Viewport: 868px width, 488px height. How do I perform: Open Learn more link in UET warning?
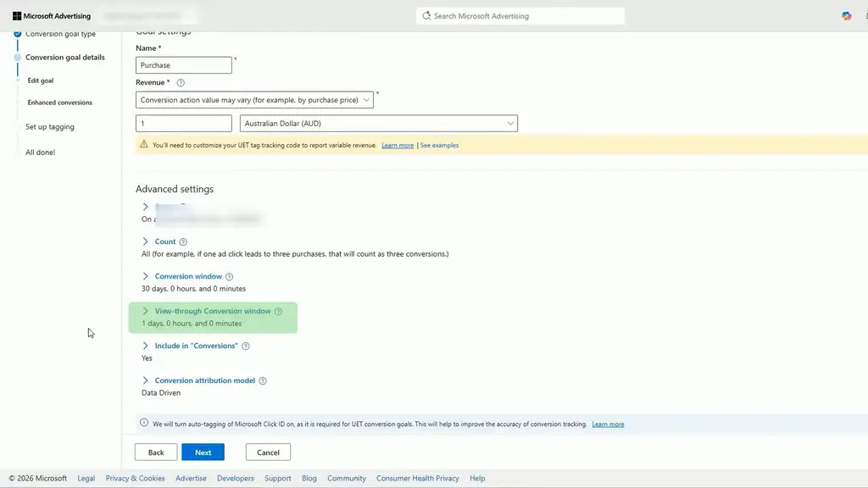(x=398, y=146)
